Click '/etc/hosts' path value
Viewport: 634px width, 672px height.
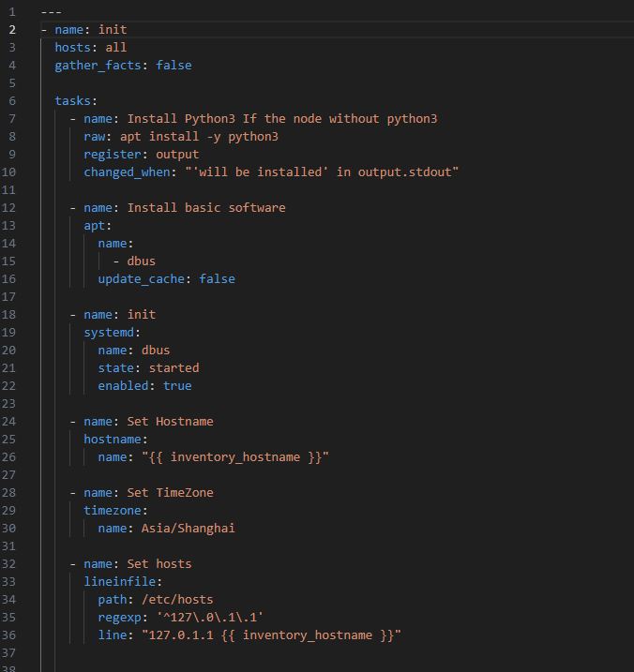pyautogui.click(x=177, y=600)
